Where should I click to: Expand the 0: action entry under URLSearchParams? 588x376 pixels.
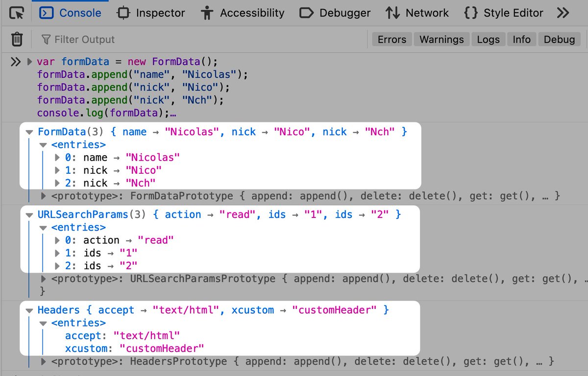coord(57,240)
